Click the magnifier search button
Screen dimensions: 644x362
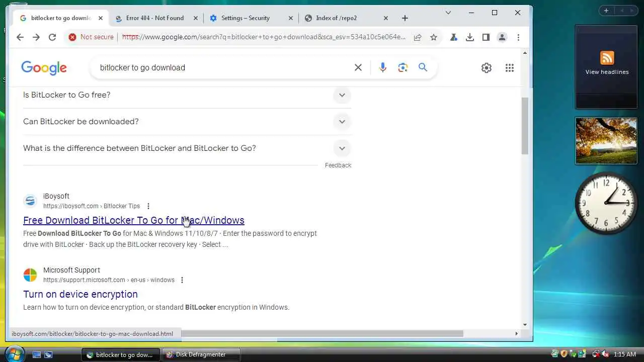[x=423, y=67]
